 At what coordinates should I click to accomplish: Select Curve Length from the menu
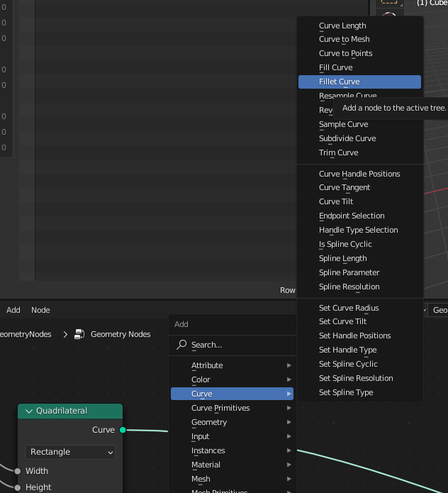click(359, 26)
